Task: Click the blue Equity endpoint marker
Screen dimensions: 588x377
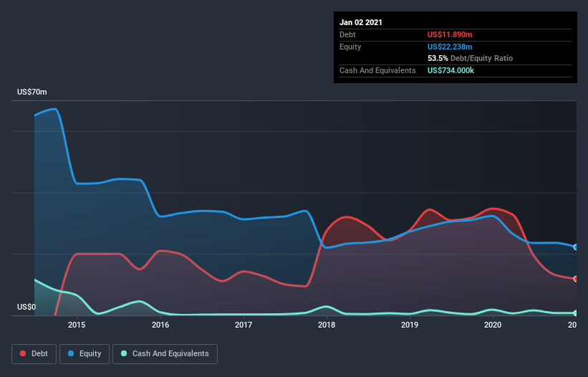Action: (576, 247)
